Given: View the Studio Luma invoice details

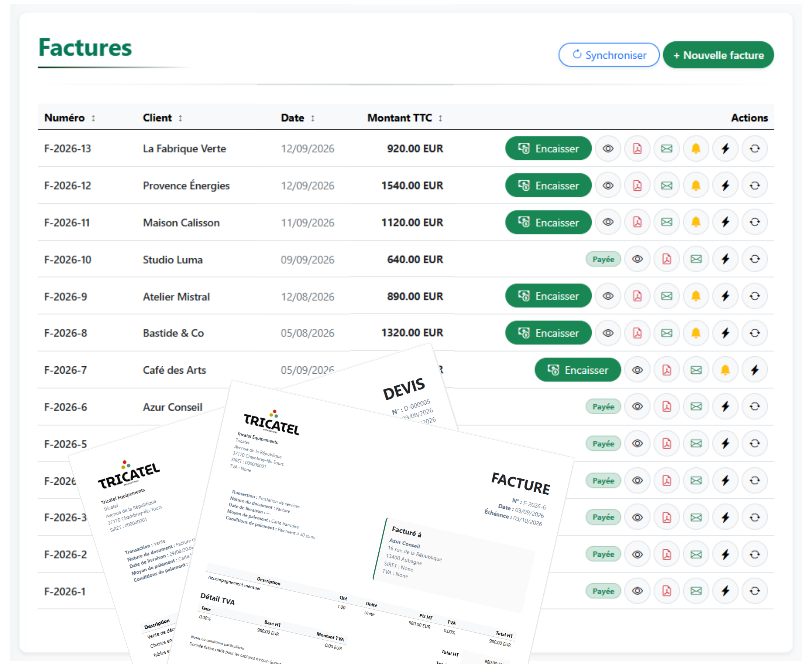Looking at the screenshot, I should (637, 259).
